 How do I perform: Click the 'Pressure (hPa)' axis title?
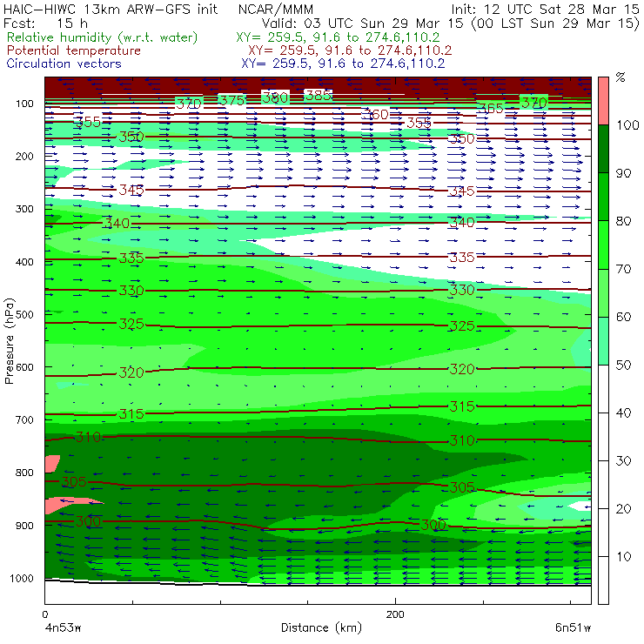[x=9, y=341]
